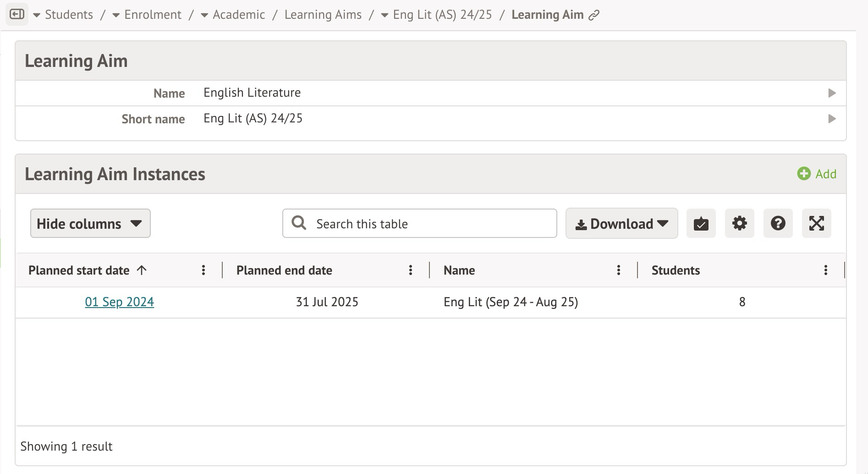Click the sidebar collapse icon
Screen dimensions: 868x474
click(17, 15)
